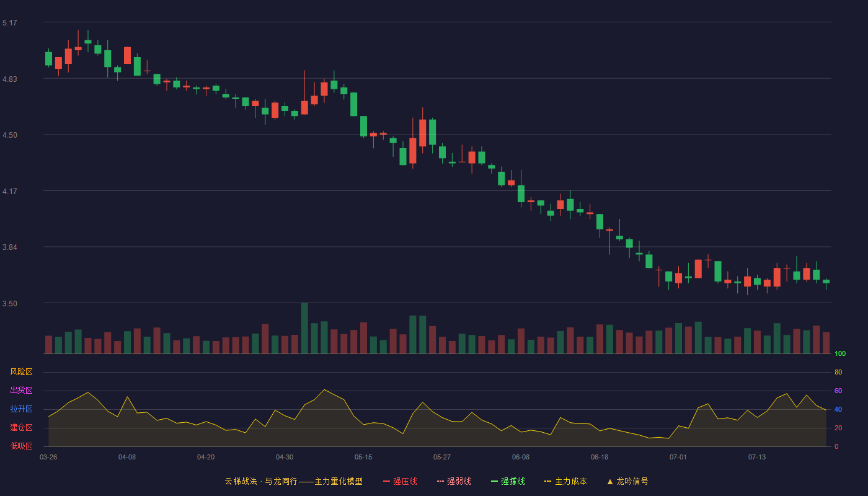
Task: Select the 风险区 zone label
Action: 21,372
